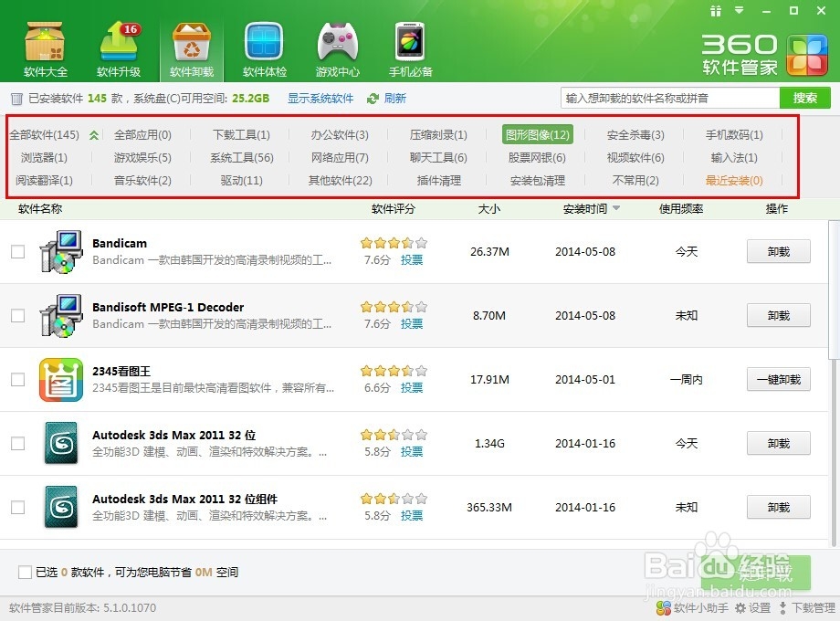Check the Bandicam checkbox
Screen dimensions: 840x621
click(x=17, y=252)
